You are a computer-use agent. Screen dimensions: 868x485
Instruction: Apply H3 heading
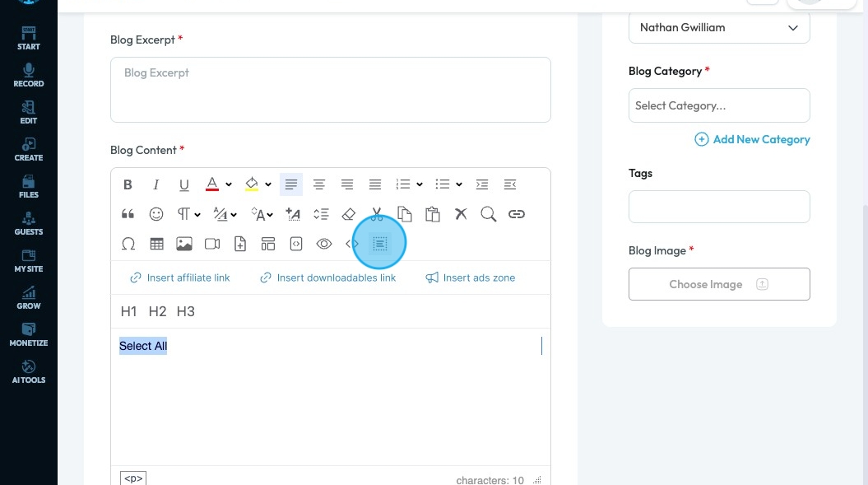pos(185,311)
